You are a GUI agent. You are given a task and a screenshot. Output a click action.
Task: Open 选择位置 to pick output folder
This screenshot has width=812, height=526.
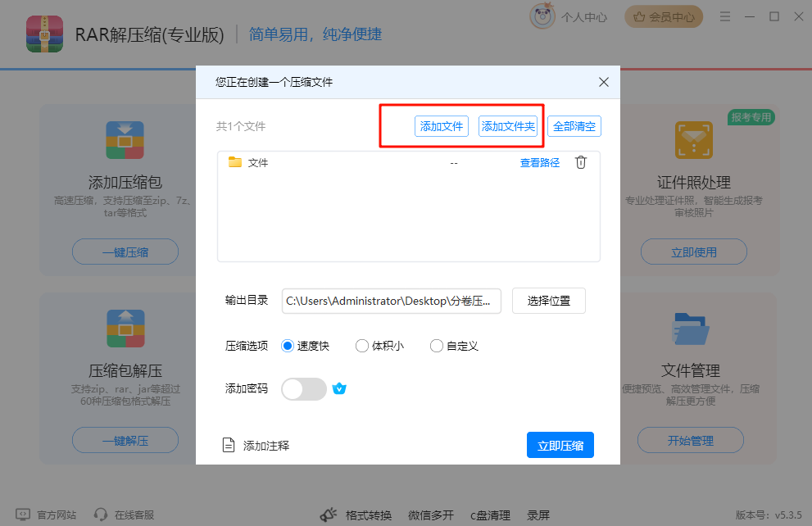(547, 301)
